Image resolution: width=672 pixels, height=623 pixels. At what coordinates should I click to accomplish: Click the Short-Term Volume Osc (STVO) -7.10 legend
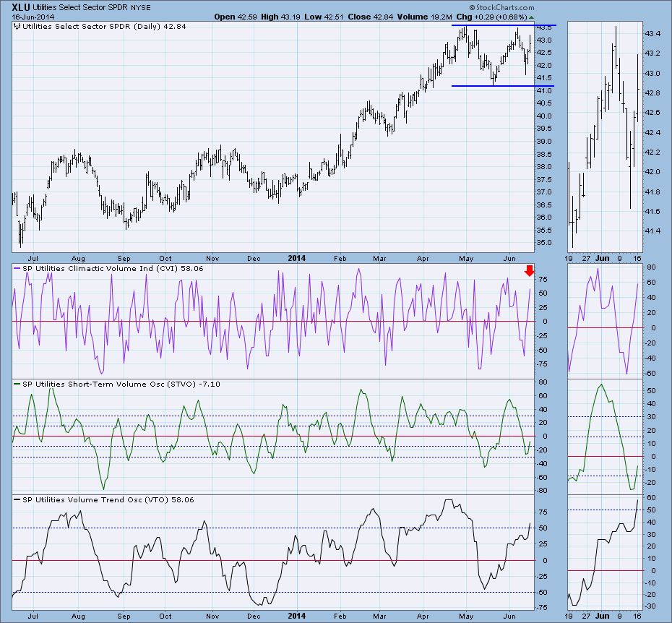pyautogui.click(x=121, y=384)
